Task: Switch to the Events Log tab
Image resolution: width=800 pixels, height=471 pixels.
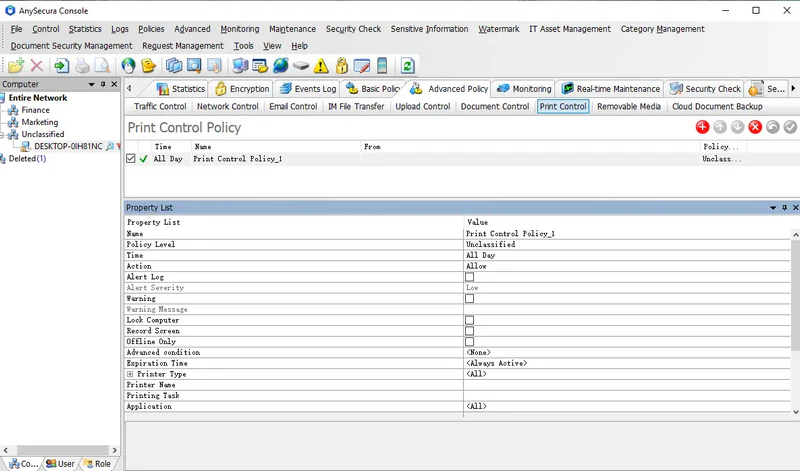Action: tap(308, 89)
